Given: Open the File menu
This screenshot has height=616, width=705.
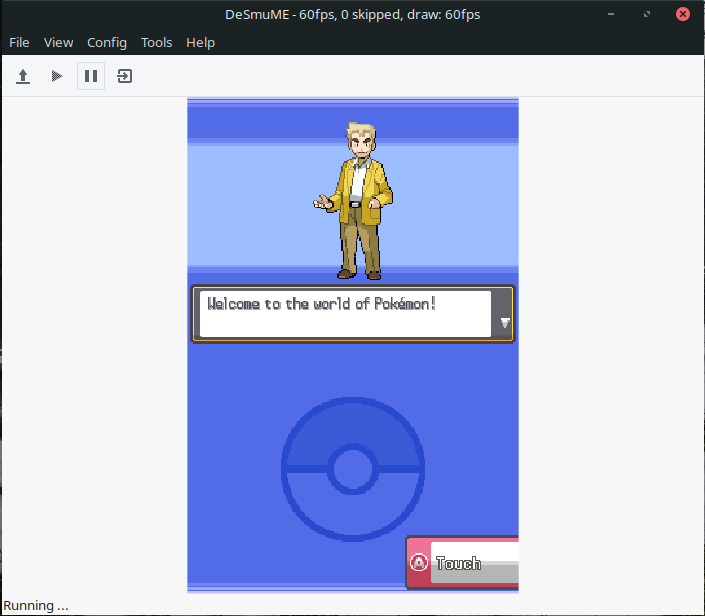Looking at the screenshot, I should (x=19, y=43).
